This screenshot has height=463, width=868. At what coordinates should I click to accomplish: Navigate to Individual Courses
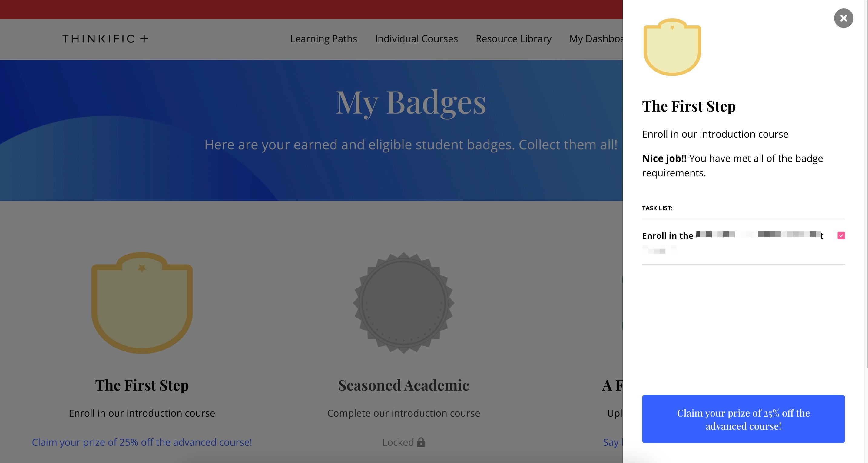416,39
